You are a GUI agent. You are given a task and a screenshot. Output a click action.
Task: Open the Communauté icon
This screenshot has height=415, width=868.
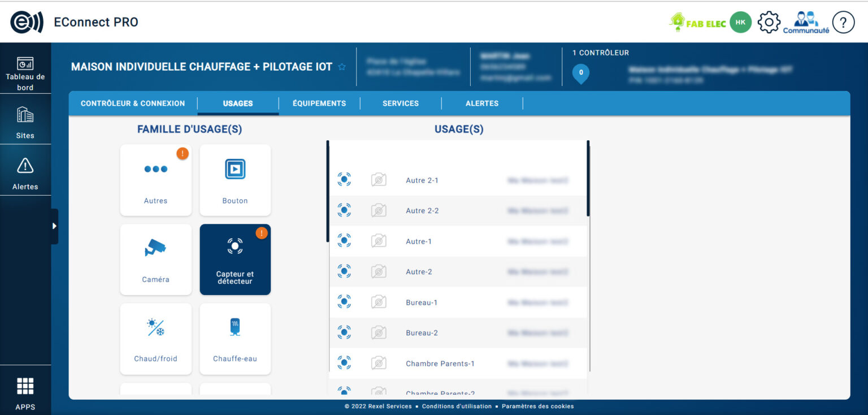point(806,22)
